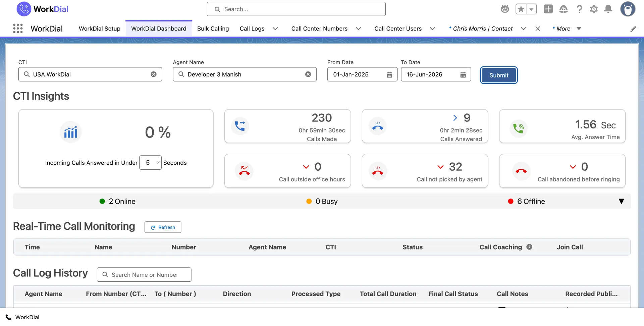644x326 pixels.
Task: Open the Setup gear icon
Action: click(594, 9)
